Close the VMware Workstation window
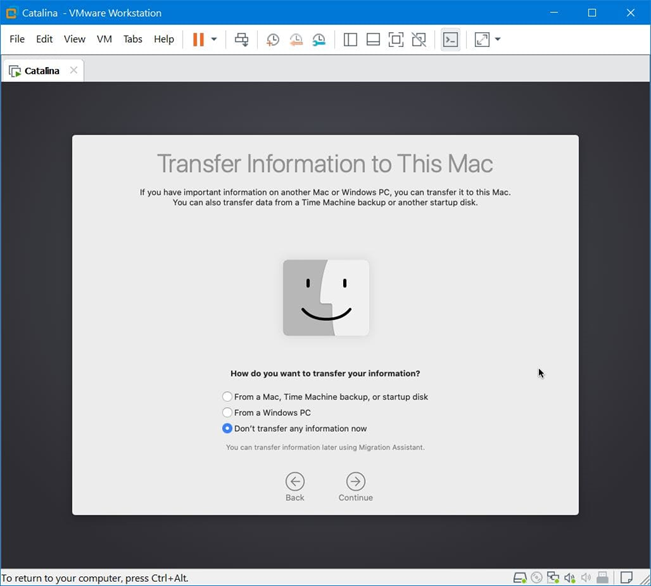Image resolution: width=651 pixels, height=586 pixels. point(631,13)
